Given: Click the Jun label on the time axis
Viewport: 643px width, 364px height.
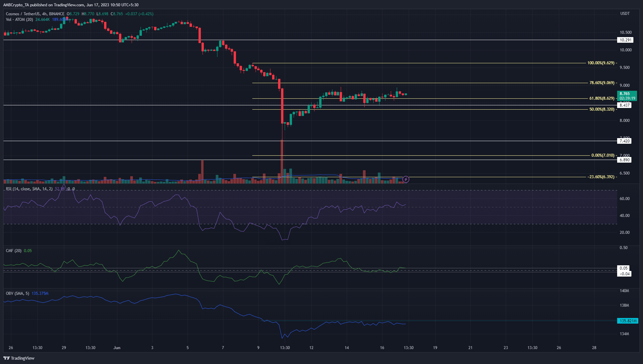Looking at the screenshot, I should 117,348.
